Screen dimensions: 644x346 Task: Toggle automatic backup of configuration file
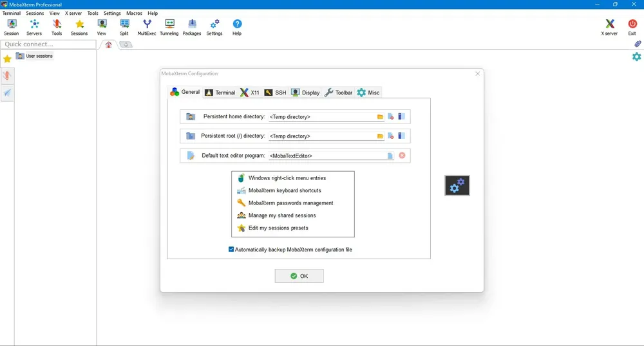point(231,250)
